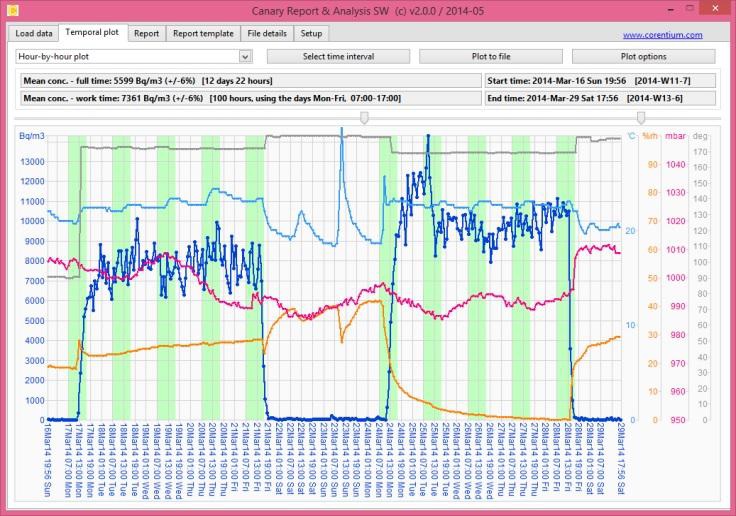Click the Hour-by-hour plot combo box field

pyautogui.click(x=134, y=56)
